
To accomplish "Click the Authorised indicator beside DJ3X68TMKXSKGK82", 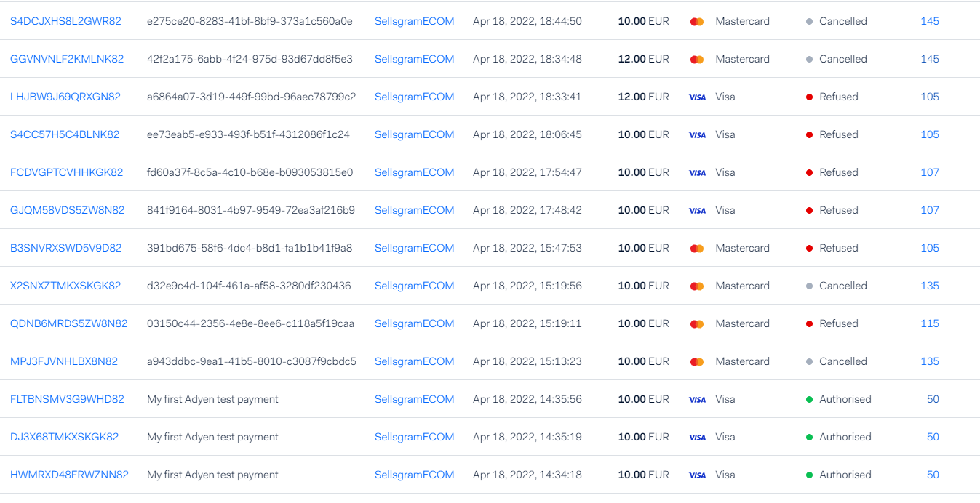I will click(x=809, y=437).
